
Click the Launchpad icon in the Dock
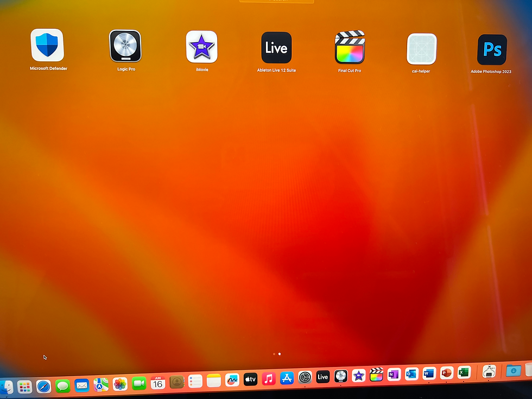24,387
